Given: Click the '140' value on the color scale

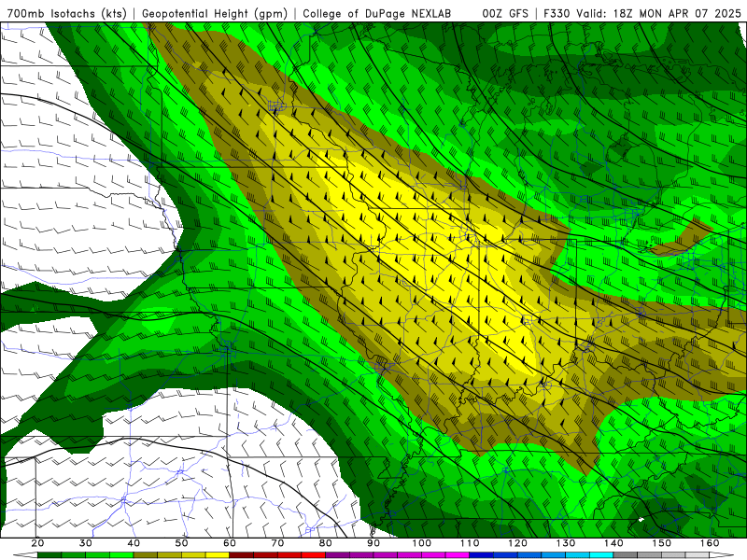Looking at the screenshot, I should pos(613,543).
